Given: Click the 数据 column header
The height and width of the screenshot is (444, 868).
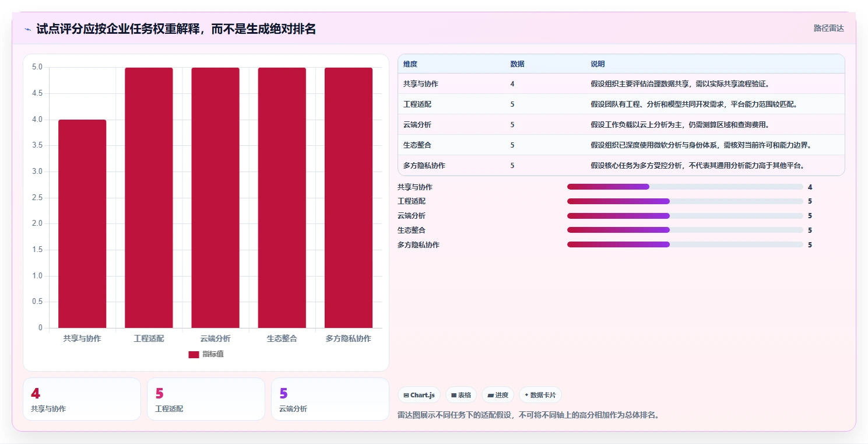Looking at the screenshot, I should click(517, 64).
